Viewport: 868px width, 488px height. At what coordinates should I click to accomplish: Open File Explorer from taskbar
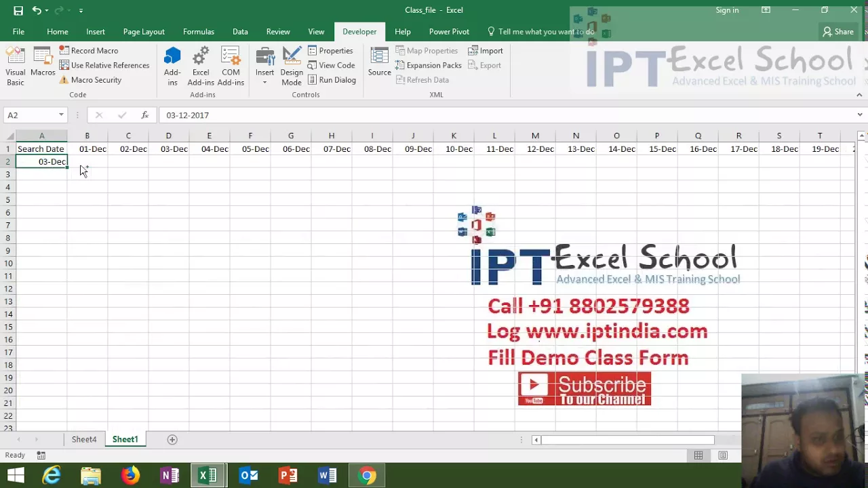click(91, 476)
